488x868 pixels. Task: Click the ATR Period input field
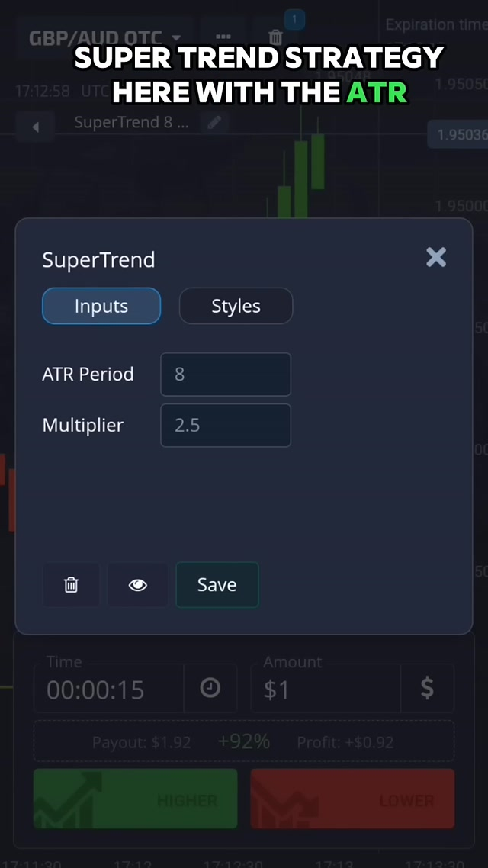(x=226, y=375)
